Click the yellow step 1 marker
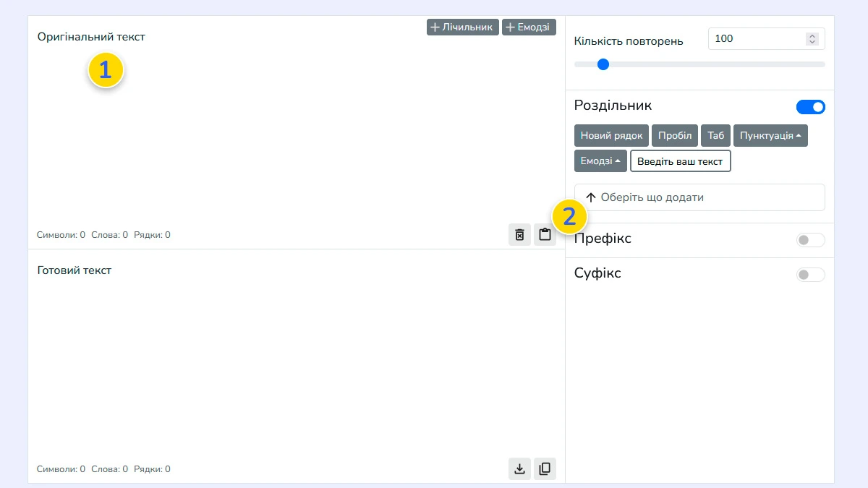The image size is (868, 488). point(106,70)
